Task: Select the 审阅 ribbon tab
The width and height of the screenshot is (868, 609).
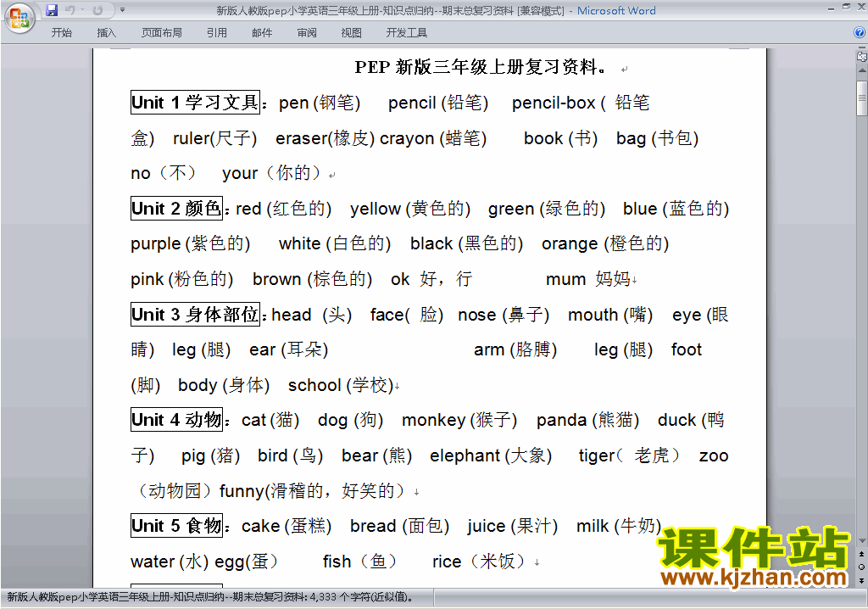Action: pyautogui.click(x=307, y=33)
